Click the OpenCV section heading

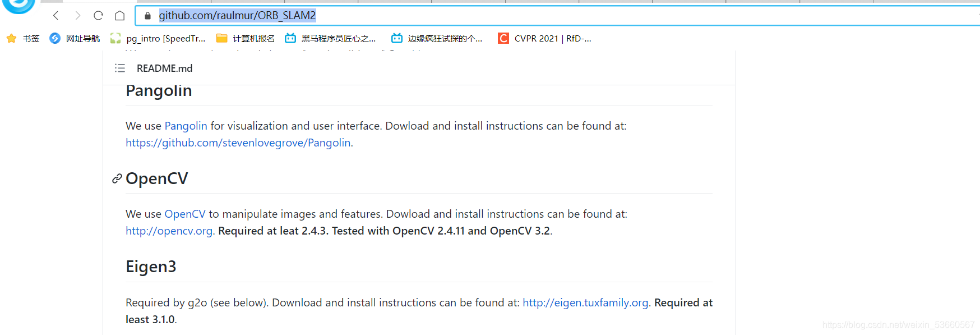click(x=157, y=178)
